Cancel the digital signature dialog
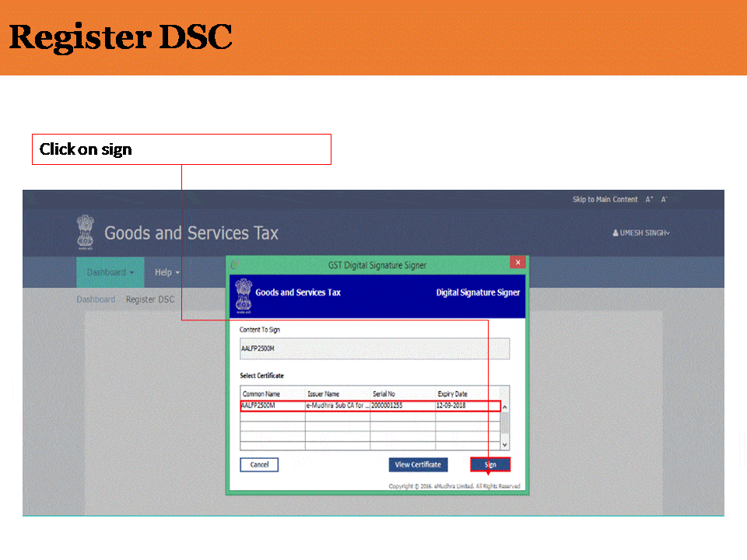747x560 pixels. click(259, 464)
